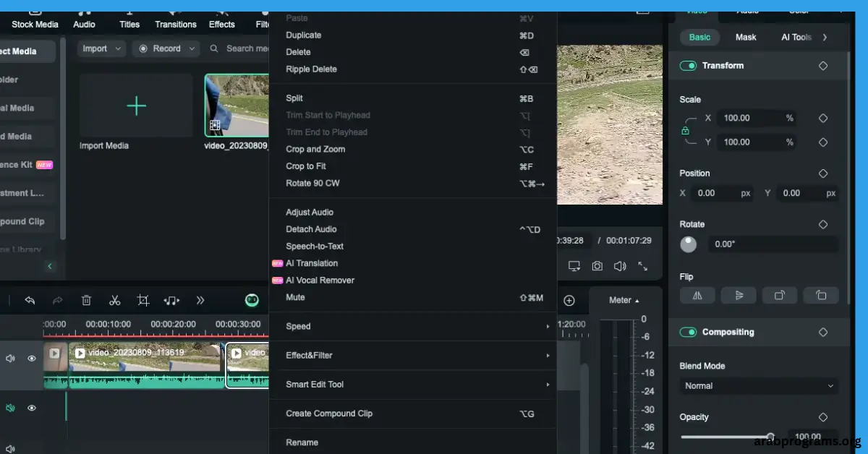The height and width of the screenshot is (454, 868).
Task: Click the green AI assistant face icon
Action: pos(252,300)
